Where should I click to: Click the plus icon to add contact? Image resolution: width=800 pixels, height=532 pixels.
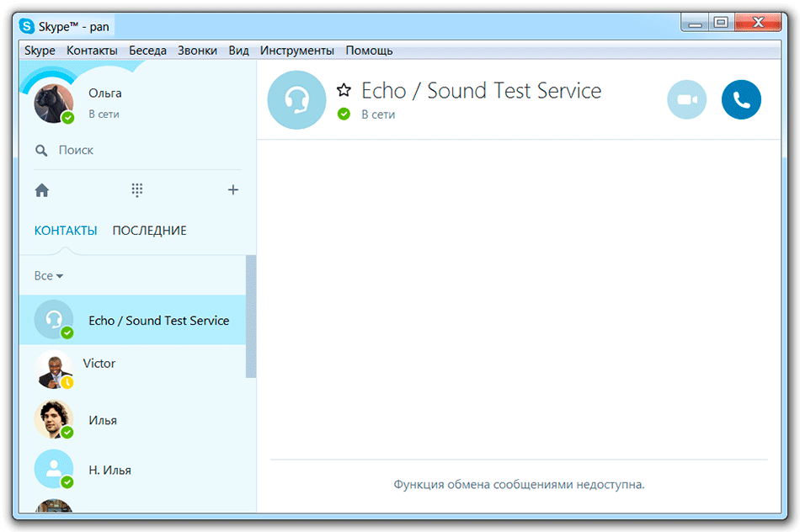click(233, 190)
